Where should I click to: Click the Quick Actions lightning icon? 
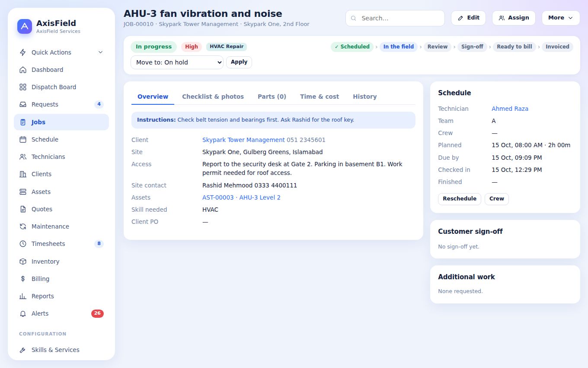[x=23, y=52]
